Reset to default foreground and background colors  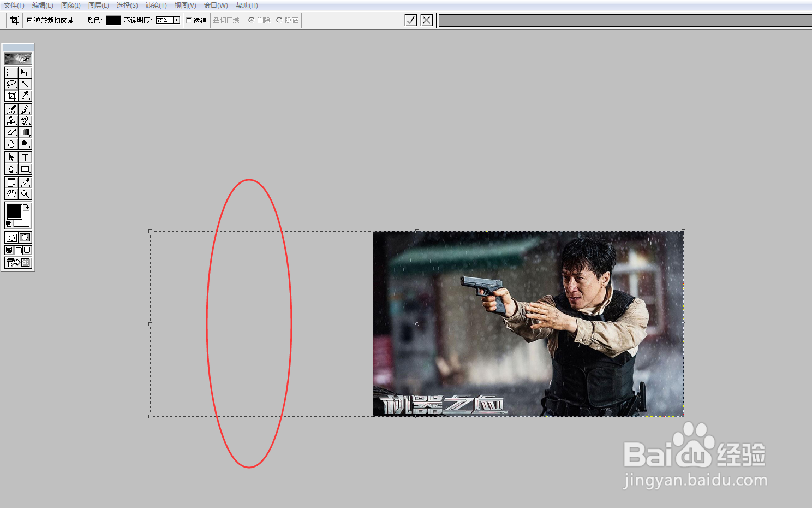[9, 224]
